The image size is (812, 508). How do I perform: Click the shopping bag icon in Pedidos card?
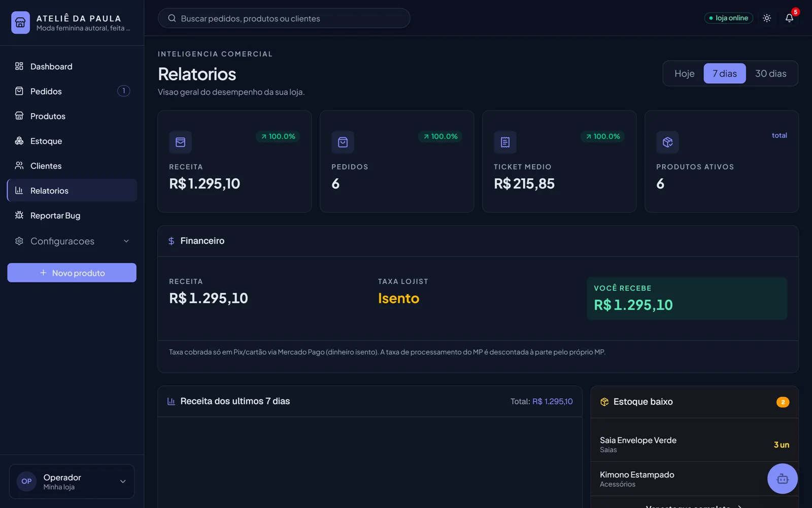tap(343, 142)
